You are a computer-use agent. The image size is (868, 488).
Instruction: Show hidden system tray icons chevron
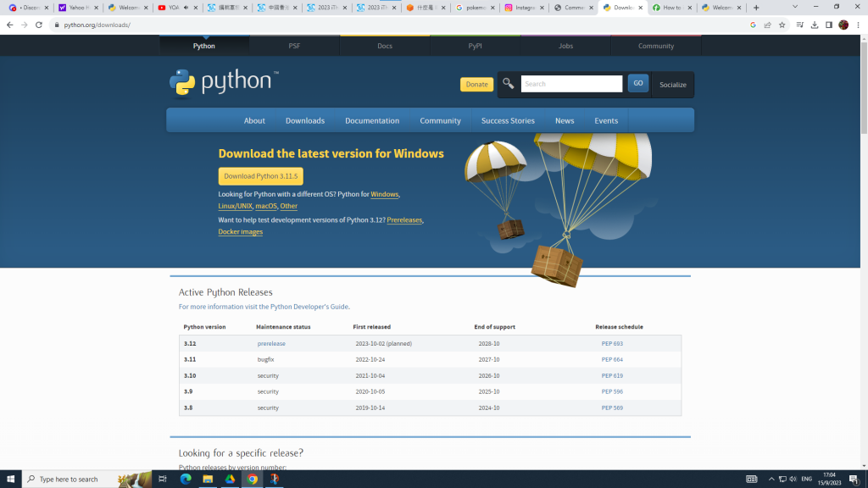[x=771, y=480]
